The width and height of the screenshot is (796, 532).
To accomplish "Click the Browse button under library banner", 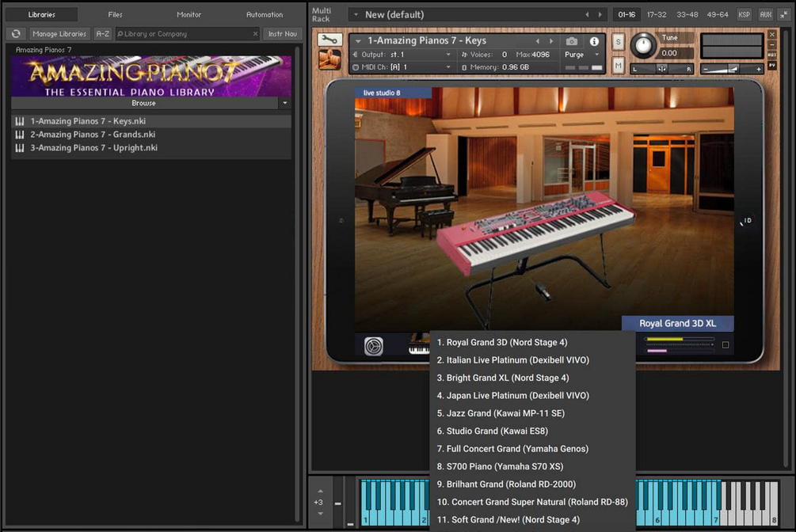I will click(x=144, y=103).
